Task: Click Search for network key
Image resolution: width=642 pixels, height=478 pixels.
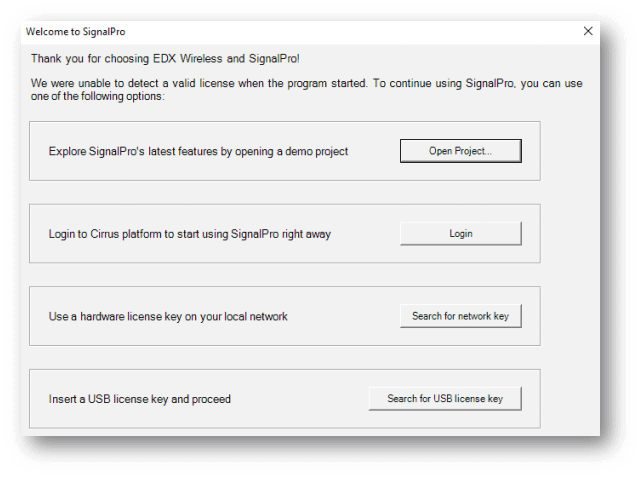Action: pos(460,316)
